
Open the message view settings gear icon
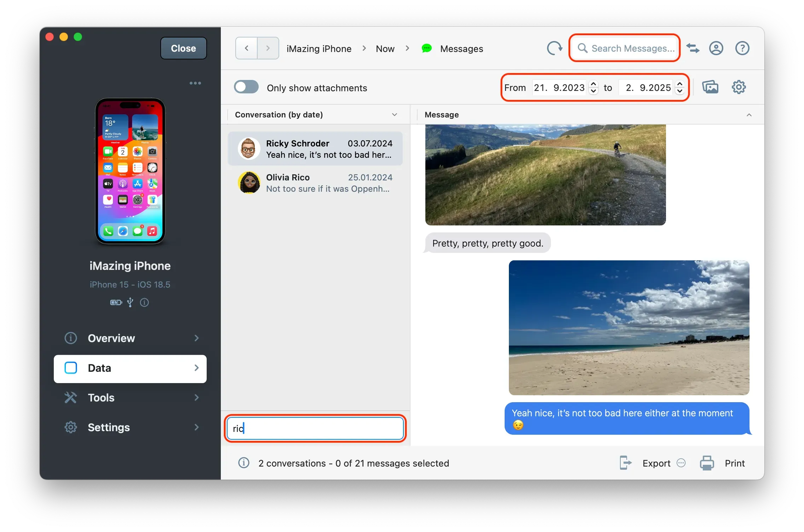tap(739, 87)
